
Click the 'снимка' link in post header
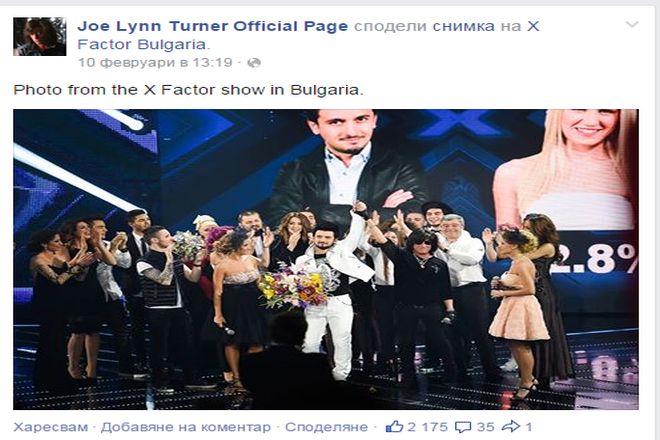[463, 26]
